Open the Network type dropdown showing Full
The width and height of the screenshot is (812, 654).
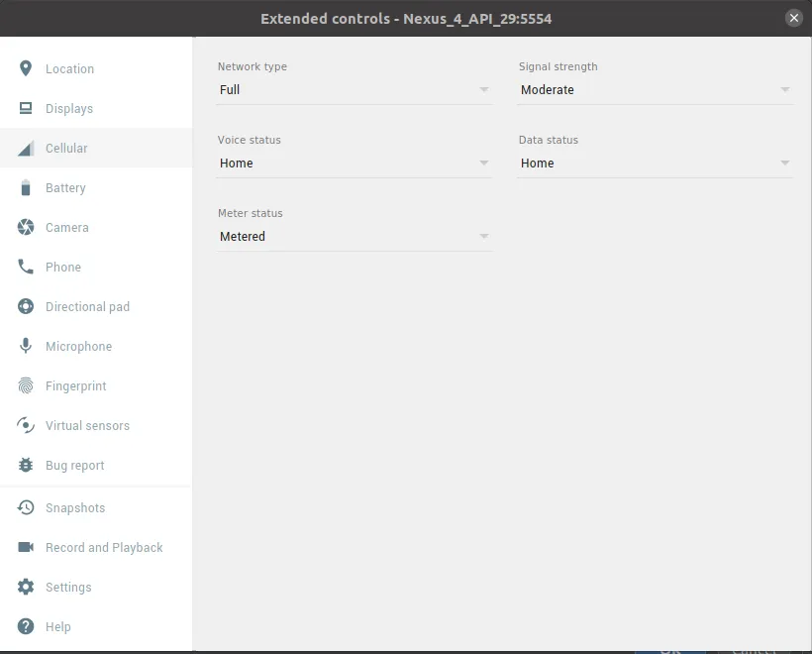(x=355, y=90)
